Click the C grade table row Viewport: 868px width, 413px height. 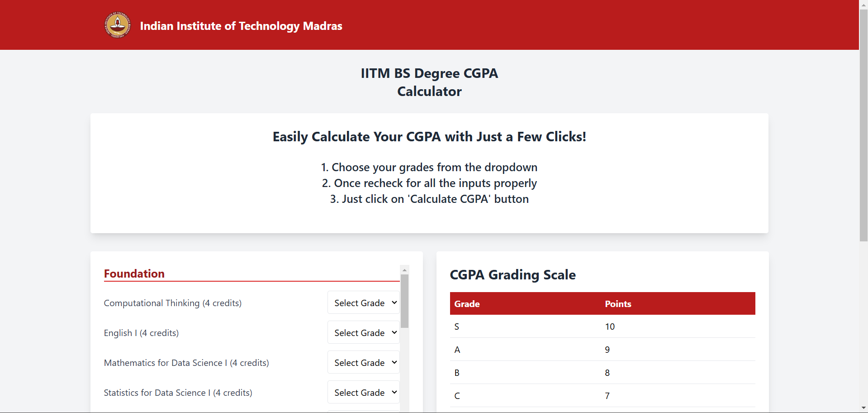point(602,396)
